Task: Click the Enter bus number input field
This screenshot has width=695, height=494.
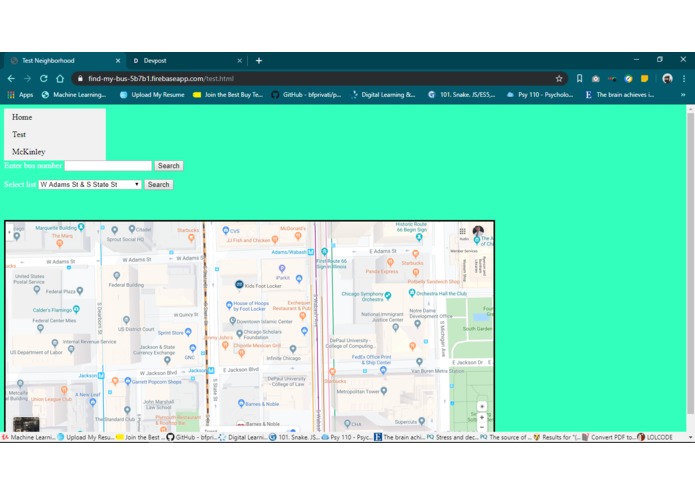Action: tap(108, 166)
